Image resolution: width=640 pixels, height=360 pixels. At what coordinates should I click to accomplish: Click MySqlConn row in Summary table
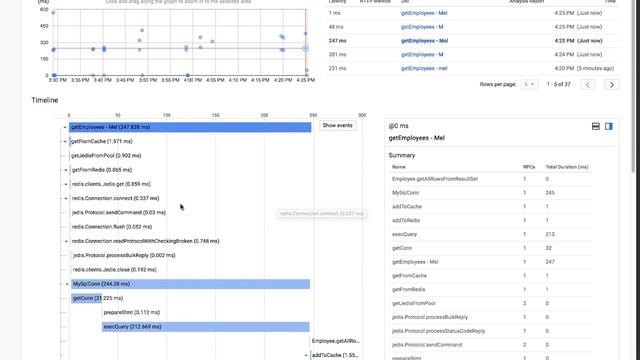[x=491, y=193]
